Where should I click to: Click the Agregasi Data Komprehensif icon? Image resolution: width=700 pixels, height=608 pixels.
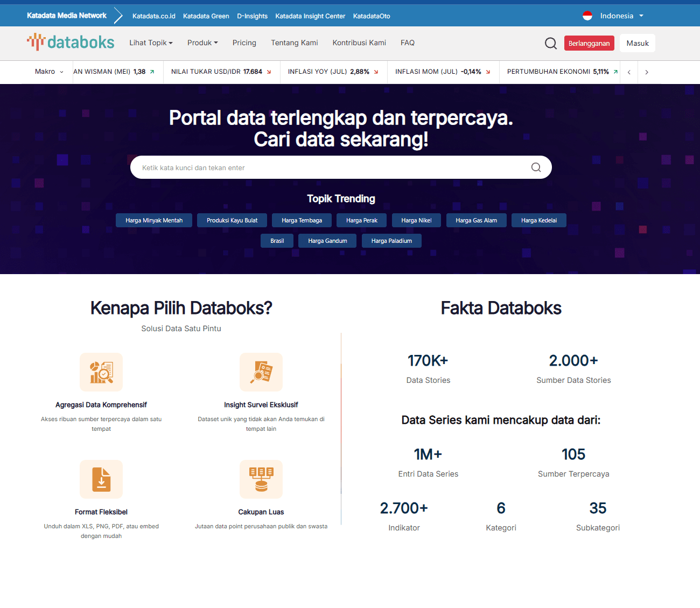pyautogui.click(x=101, y=372)
